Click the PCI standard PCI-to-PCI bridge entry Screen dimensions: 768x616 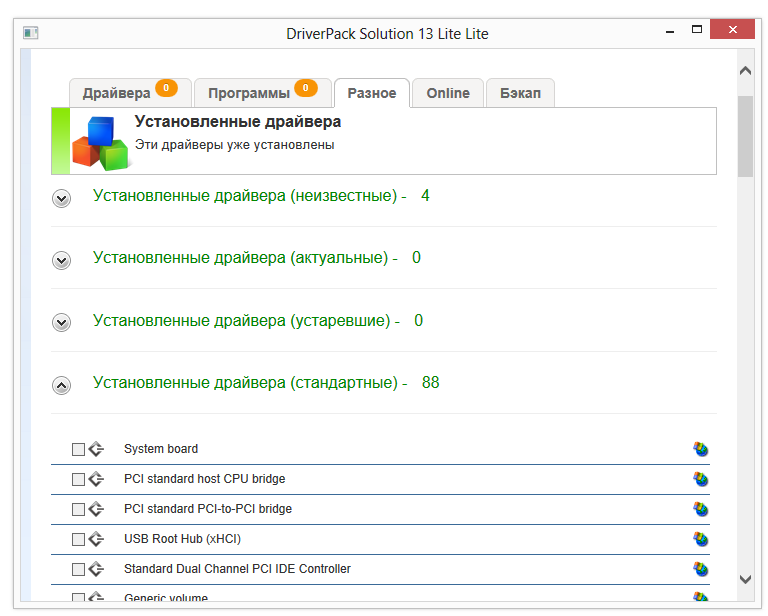click(x=208, y=509)
